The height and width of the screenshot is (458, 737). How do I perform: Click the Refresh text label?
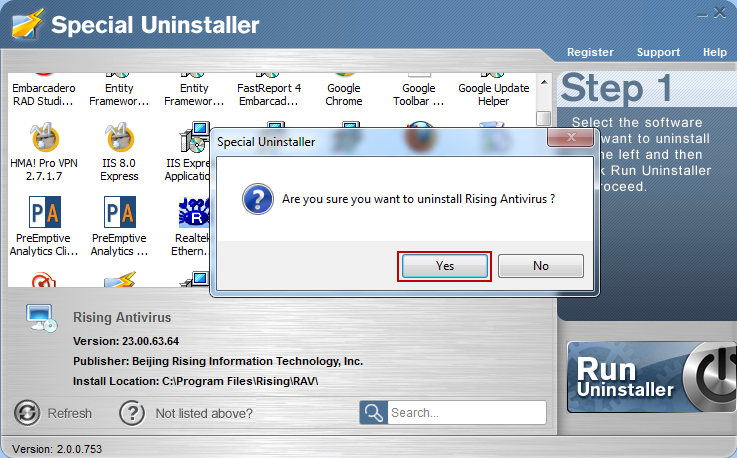click(70, 413)
